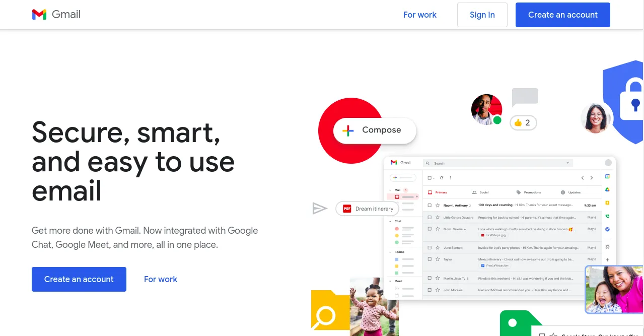Open the Calendar icon in the inbox side panel
Image resolution: width=644 pixels, height=336 pixels.
607,177
